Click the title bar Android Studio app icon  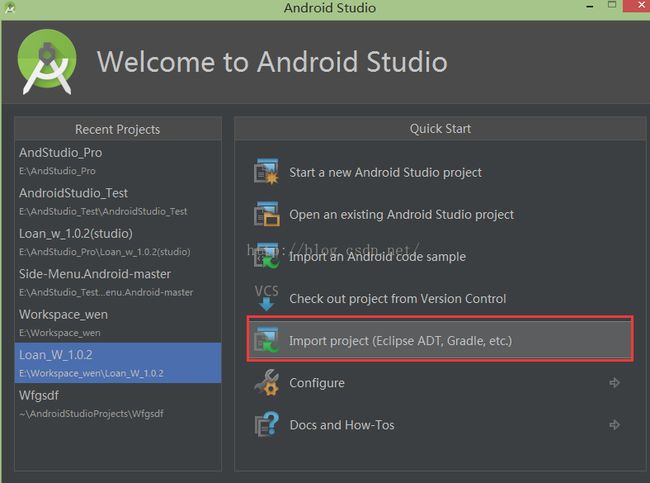(9, 7)
